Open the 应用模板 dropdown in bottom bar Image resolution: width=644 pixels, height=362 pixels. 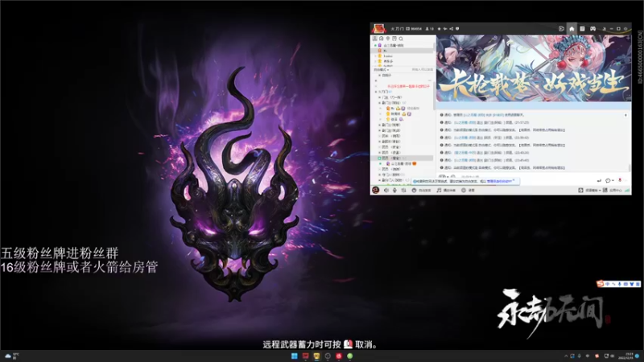point(590,190)
